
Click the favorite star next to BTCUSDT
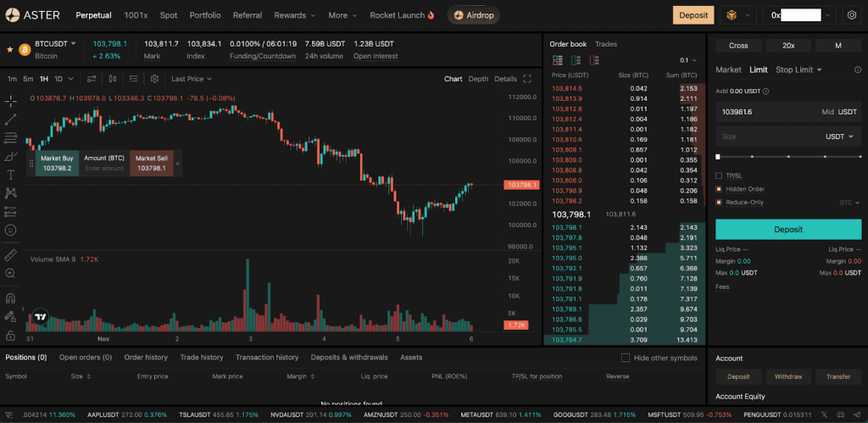point(10,49)
